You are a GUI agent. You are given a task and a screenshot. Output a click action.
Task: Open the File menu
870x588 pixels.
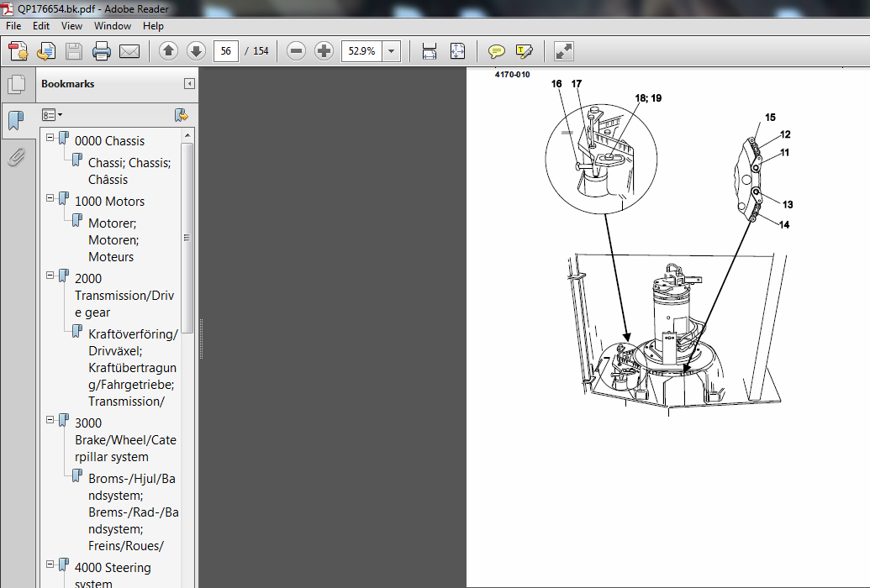[13, 26]
